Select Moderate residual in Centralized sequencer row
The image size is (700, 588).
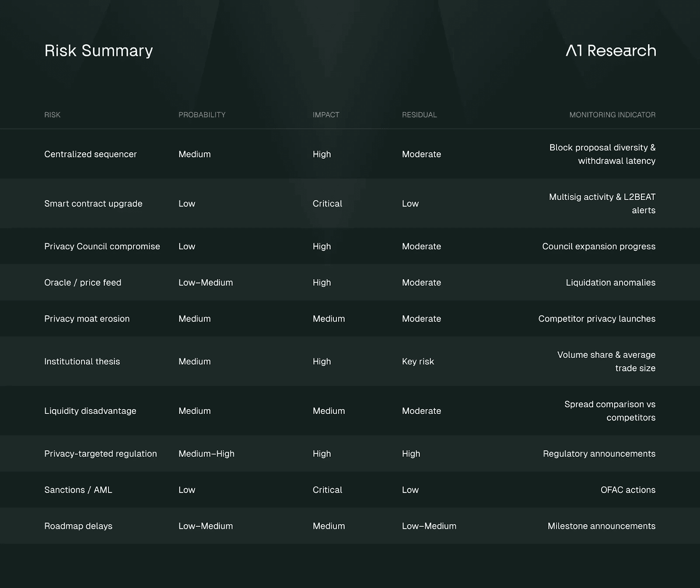[421, 154]
